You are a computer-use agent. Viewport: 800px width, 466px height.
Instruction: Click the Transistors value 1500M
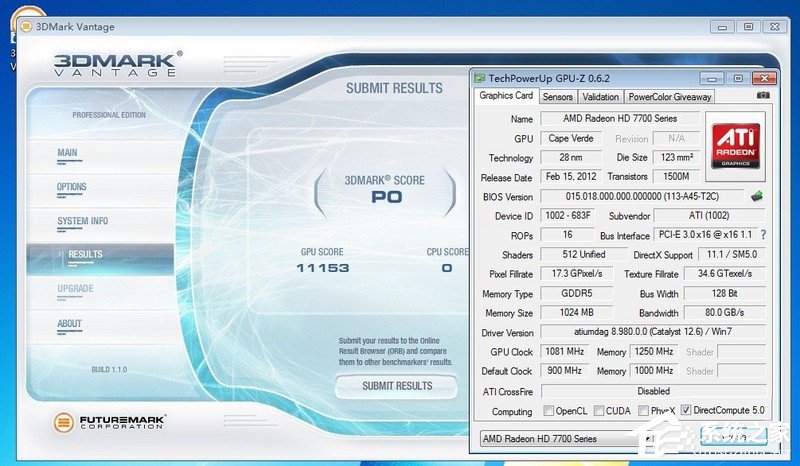(x=676, y=177)
